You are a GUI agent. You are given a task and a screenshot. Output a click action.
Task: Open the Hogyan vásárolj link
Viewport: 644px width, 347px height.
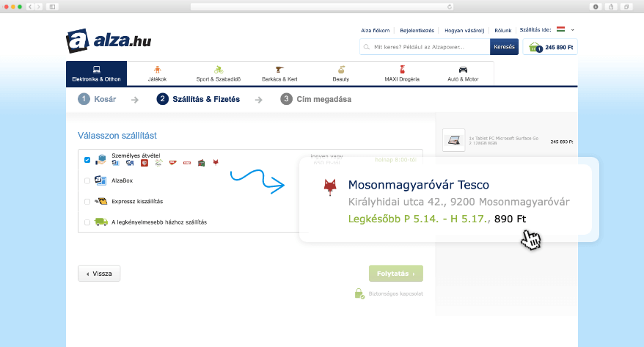(464, 30)
